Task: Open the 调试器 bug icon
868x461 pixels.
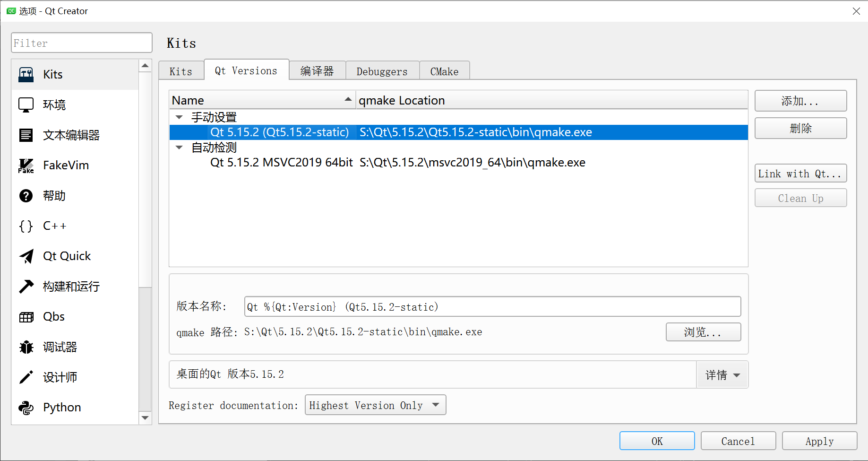Action: click(26, 347)
